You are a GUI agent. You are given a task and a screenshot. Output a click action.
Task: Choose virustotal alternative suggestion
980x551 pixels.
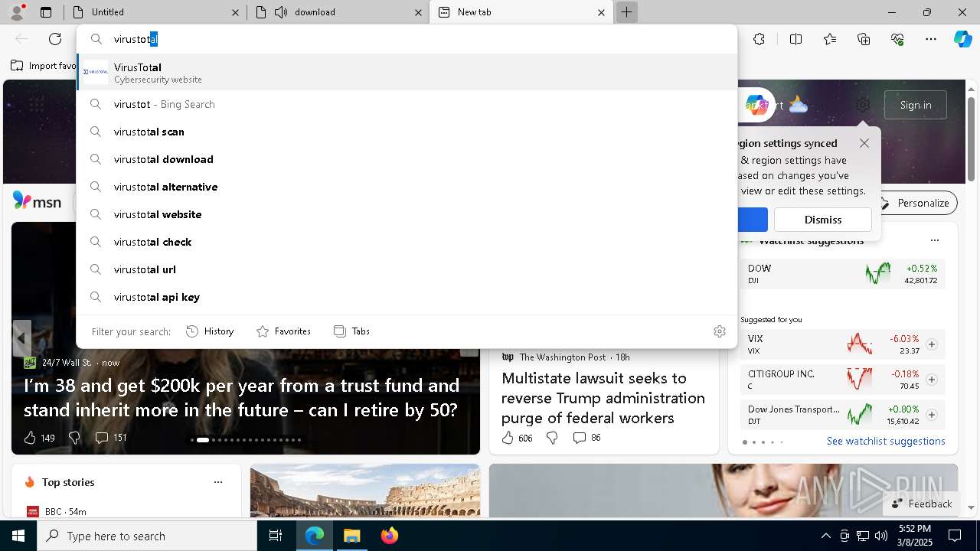point(407,187)
